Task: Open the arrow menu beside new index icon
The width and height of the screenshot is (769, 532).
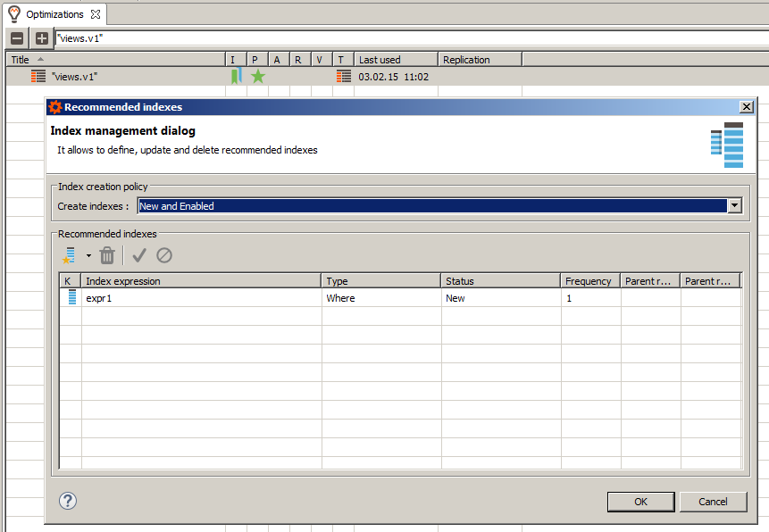Action: [x=88, y=256]
